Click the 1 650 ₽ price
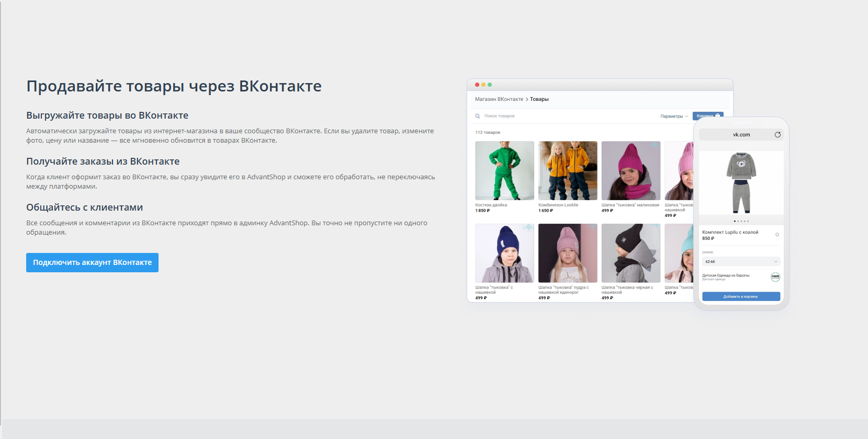The height and width of the screenshot is (439, 868). point(546,211)
